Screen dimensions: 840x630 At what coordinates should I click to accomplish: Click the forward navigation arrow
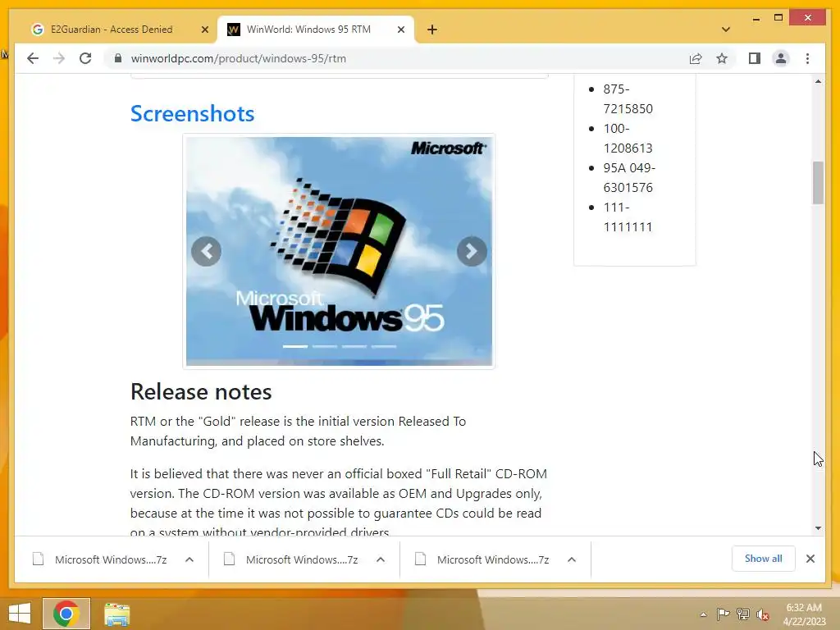point(59,58)
